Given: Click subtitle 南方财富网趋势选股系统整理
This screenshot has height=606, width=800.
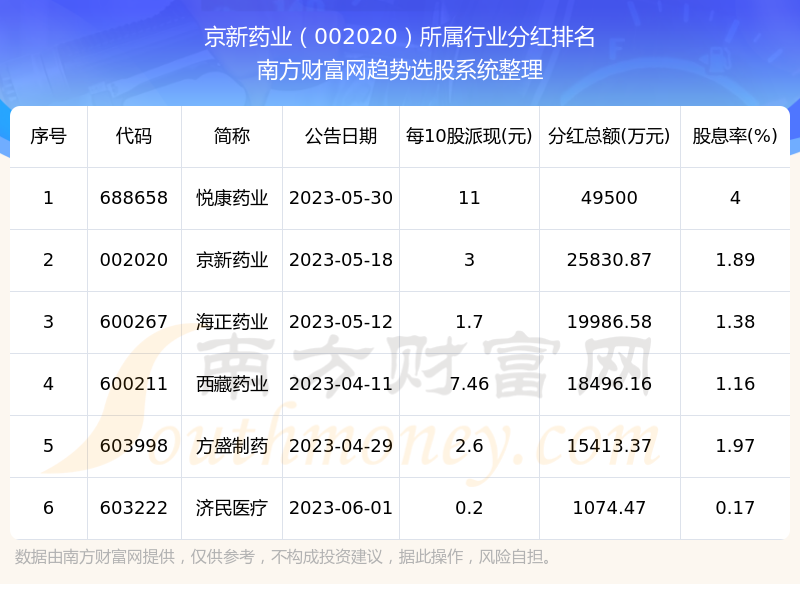Looking at the screenshot, I should tap(399, 70).
